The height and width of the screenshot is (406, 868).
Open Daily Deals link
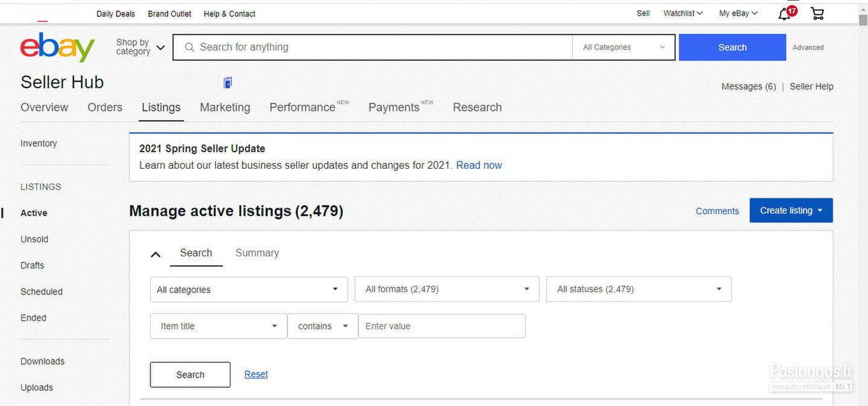[116, 13]
